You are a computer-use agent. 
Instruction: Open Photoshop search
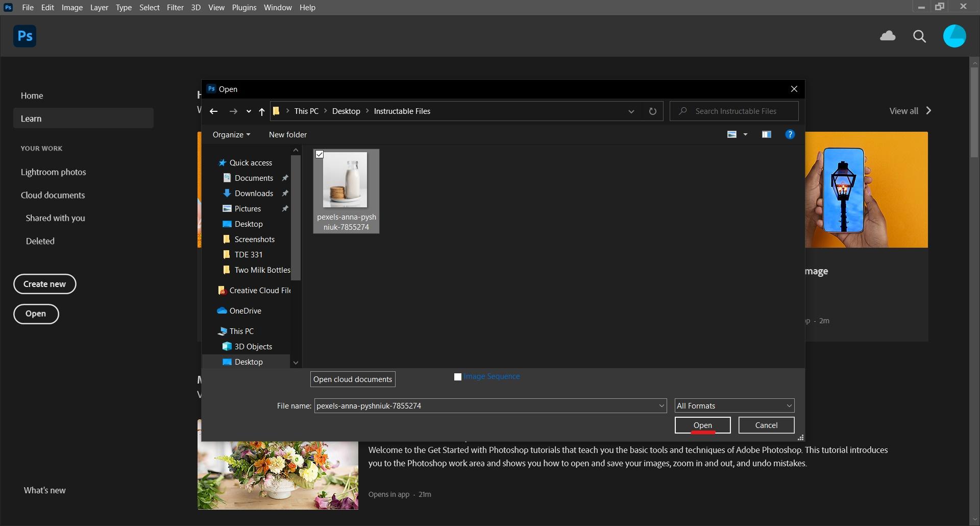click(919, 36)
